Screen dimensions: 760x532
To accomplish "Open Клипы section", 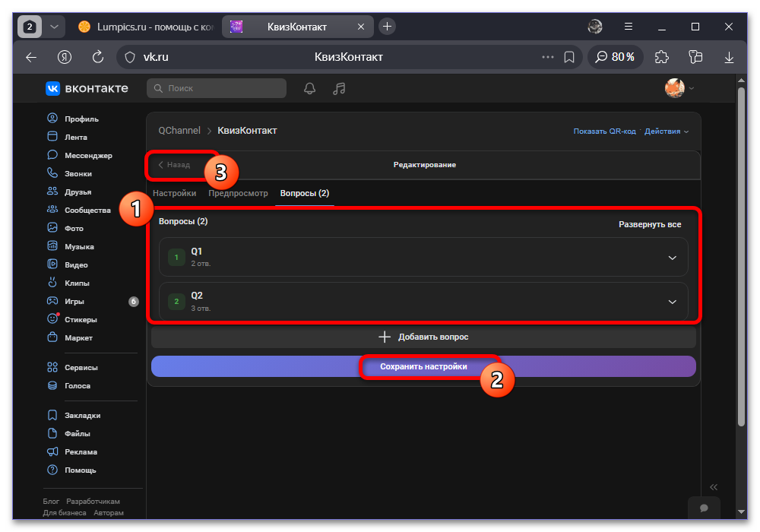I will pos(68,283).
